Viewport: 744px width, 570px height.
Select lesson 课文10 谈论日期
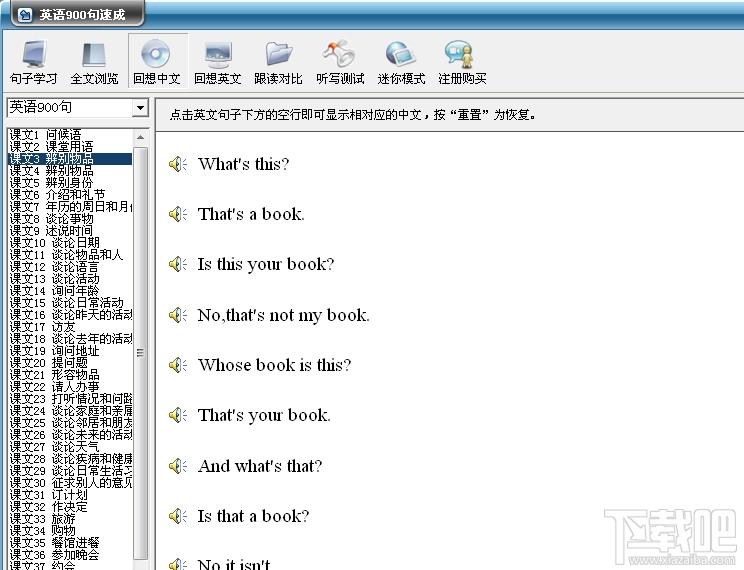coord(70,243)
